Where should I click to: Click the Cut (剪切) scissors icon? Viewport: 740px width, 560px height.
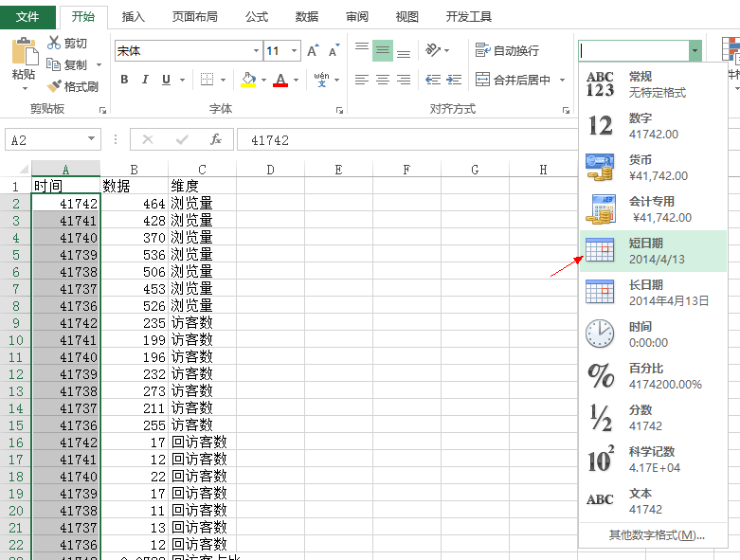tap(54, 43)
